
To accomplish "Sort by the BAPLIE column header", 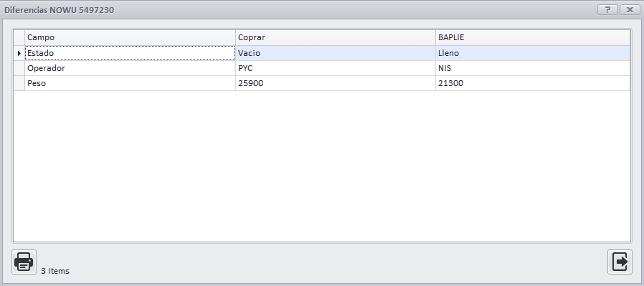I will (x=533, y=37).
